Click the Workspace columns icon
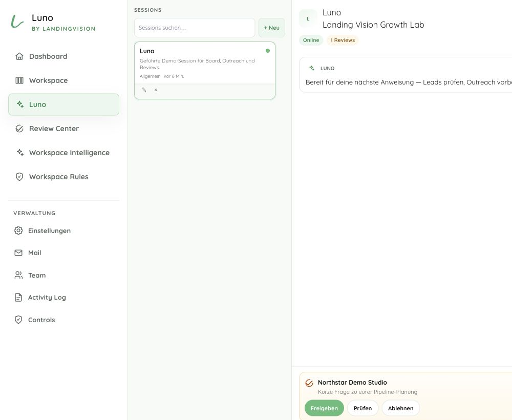The image size is (512, 420). click(19, 80)
